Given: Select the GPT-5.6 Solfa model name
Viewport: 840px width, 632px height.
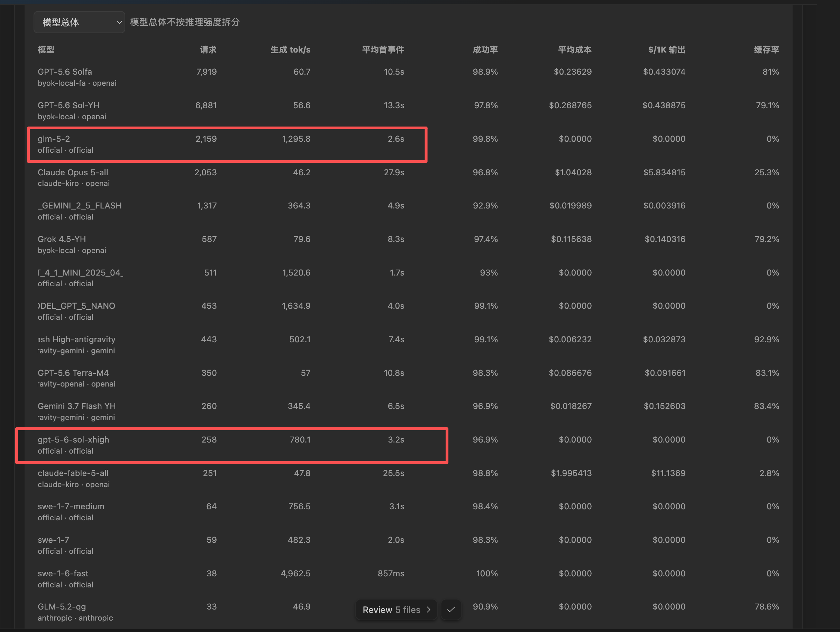Looking at the screenshot, I should coord(65,72).
